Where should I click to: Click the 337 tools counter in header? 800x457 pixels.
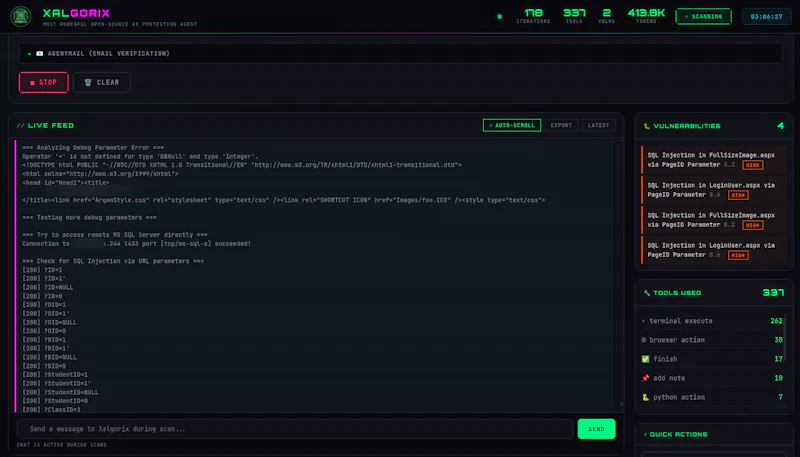[x=574, y=16]
